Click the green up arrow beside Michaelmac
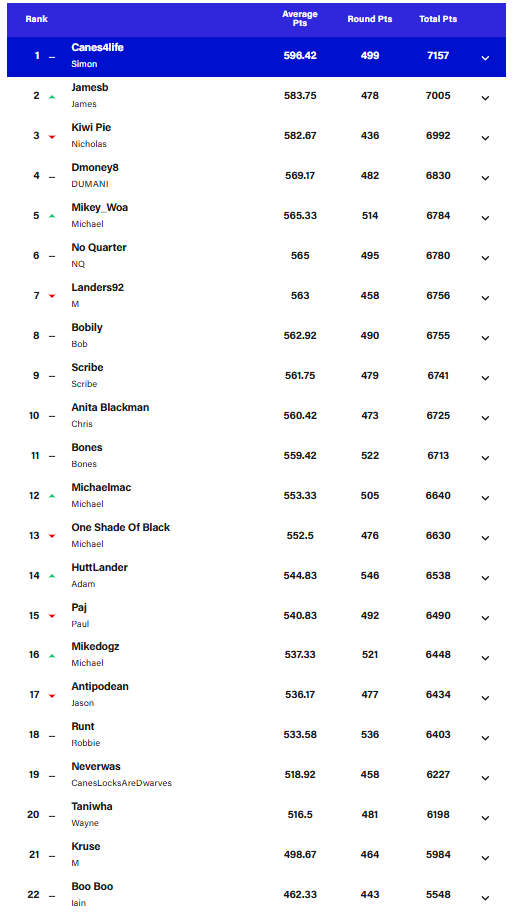The image size is (513, 921). click(x=52, y=496)
